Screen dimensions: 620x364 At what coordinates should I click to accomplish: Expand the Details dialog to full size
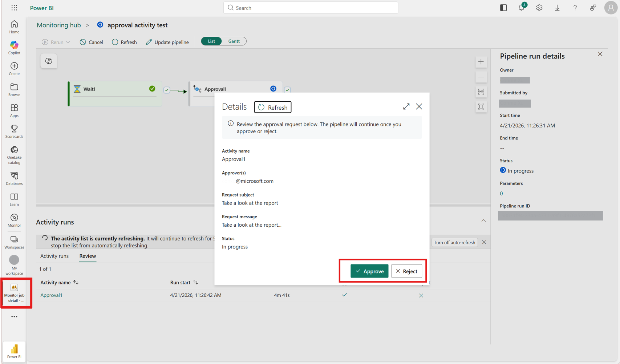[406, 106]
